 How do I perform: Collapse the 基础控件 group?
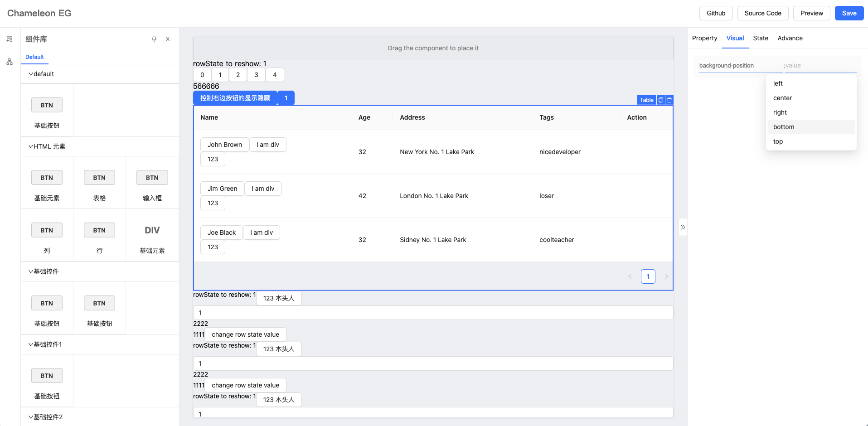click(100, 271)
